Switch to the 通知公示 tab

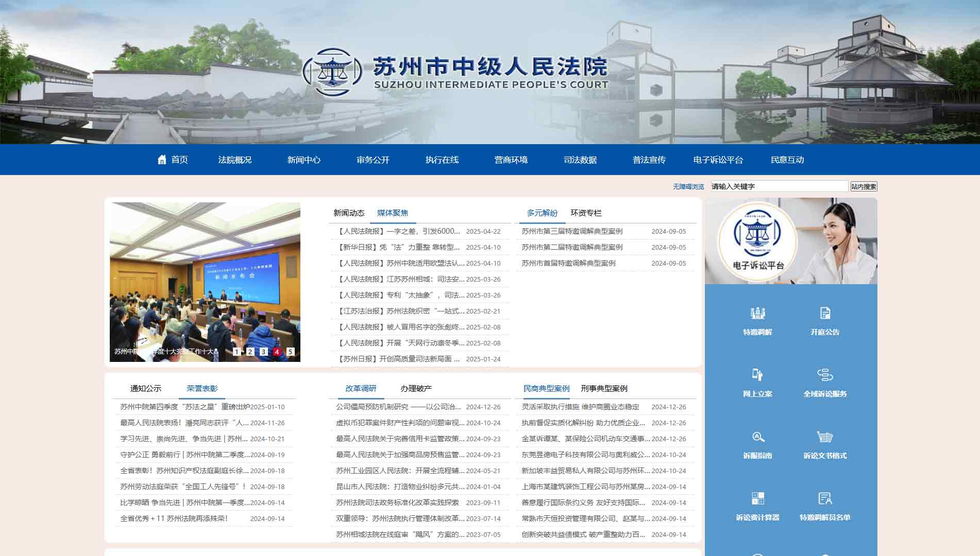(x=145, y=388)
